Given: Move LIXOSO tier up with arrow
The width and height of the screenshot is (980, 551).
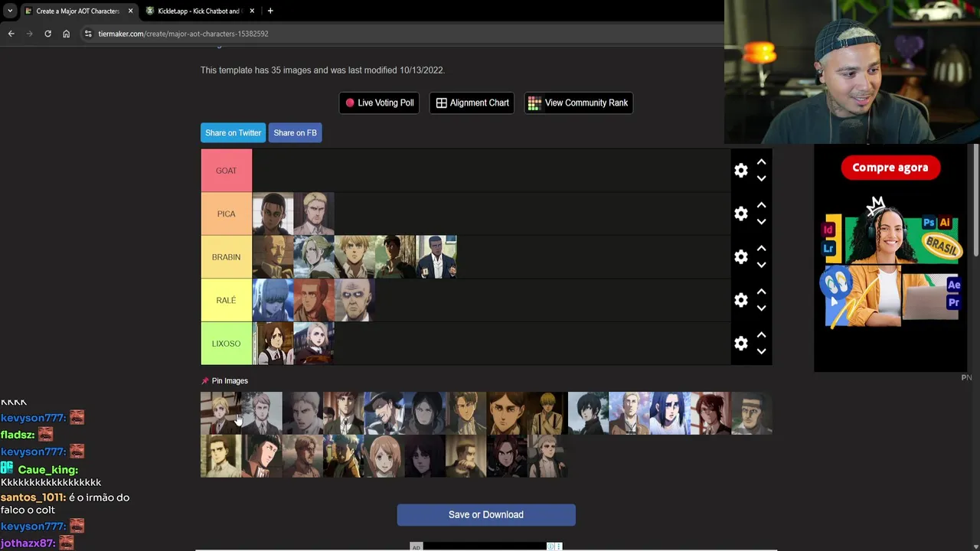Looking at the screenshot, I should coord(761,335).
